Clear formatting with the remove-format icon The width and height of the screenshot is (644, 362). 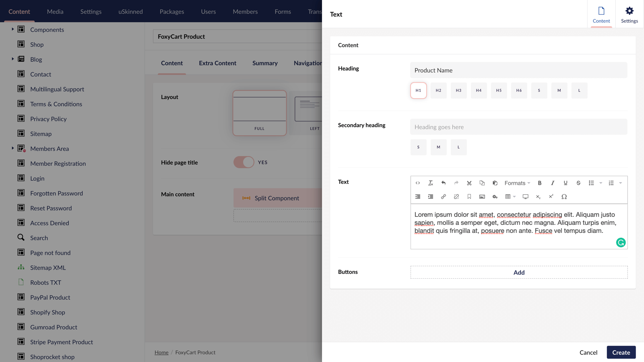tap(430, 183)
